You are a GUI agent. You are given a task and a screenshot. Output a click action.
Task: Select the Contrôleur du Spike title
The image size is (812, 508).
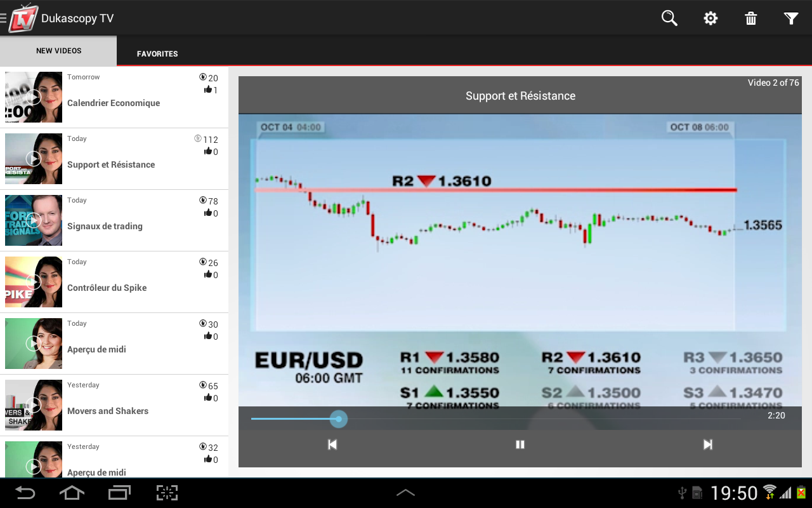coord(107,288)
